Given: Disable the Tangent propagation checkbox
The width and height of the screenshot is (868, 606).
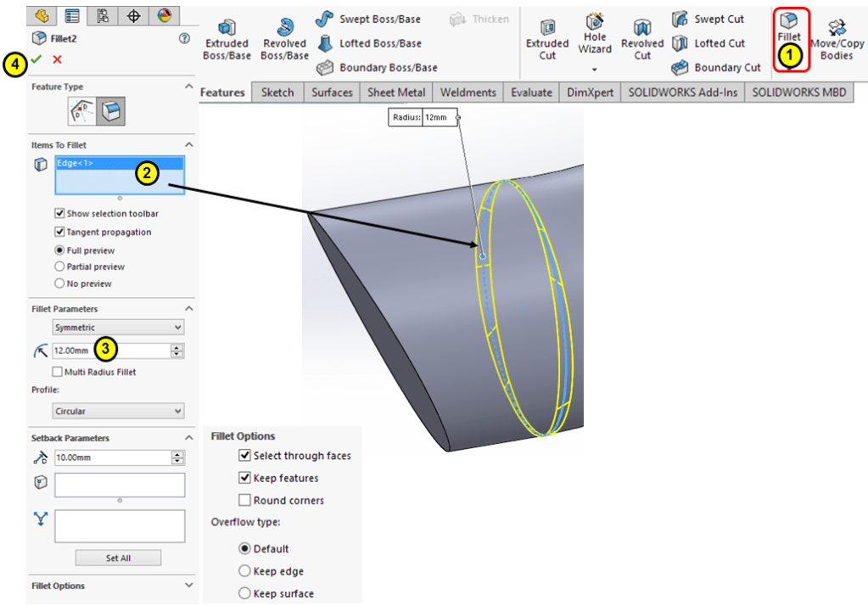Looking at the screenshot, I should click(59, 232).
